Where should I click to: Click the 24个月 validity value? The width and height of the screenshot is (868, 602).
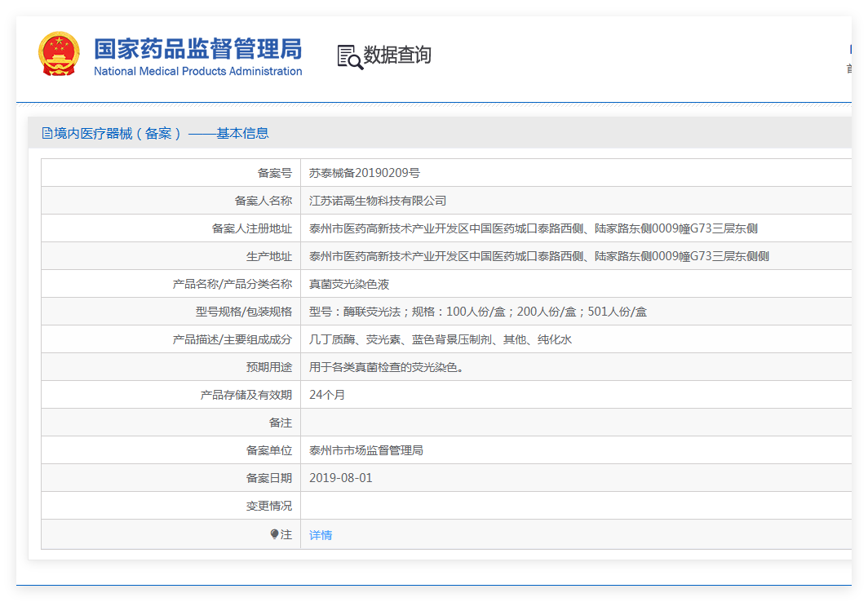pos(326,395)
